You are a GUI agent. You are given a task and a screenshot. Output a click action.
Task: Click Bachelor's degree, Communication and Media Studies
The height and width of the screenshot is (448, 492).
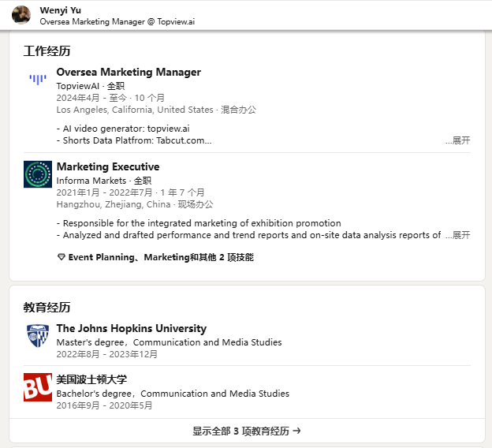[173, 394]
